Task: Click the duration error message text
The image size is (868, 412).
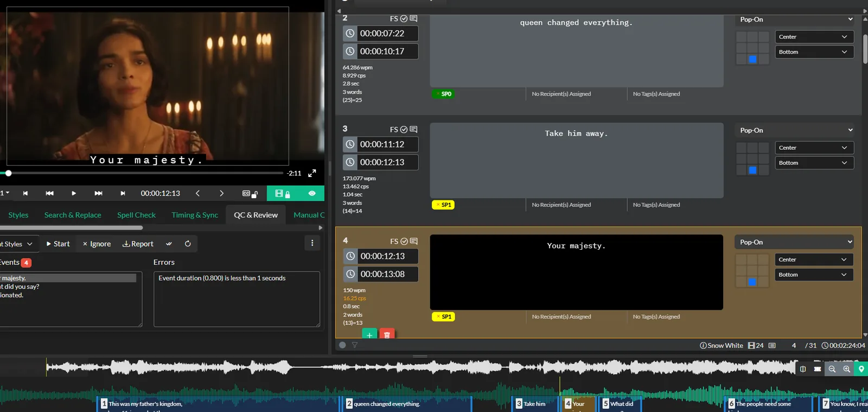Action: click(x=222, y=278)
